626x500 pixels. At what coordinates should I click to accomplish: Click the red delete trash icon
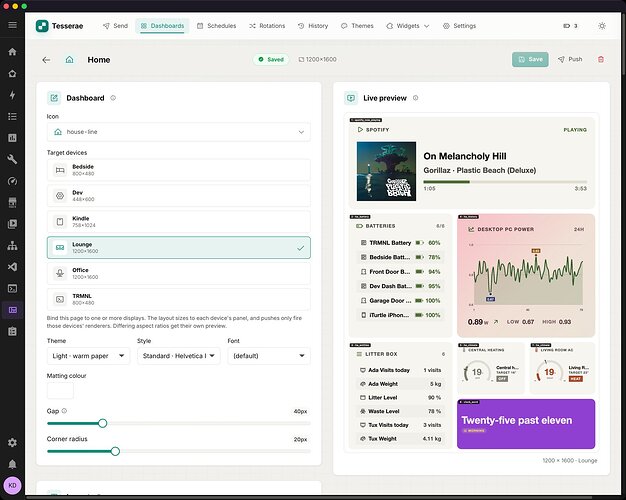coord(600,60)
